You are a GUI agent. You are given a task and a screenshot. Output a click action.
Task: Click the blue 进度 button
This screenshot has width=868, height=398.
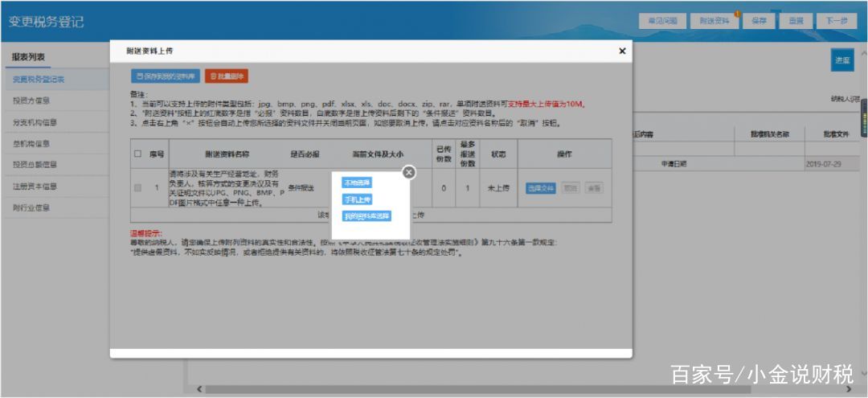[842, 59]
